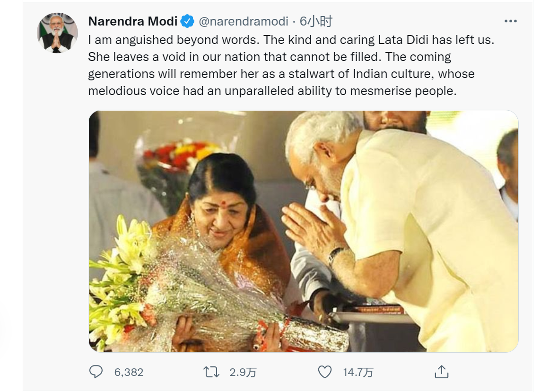
Task: Click the reply speech bubble icon
Action: click(96, 372)
